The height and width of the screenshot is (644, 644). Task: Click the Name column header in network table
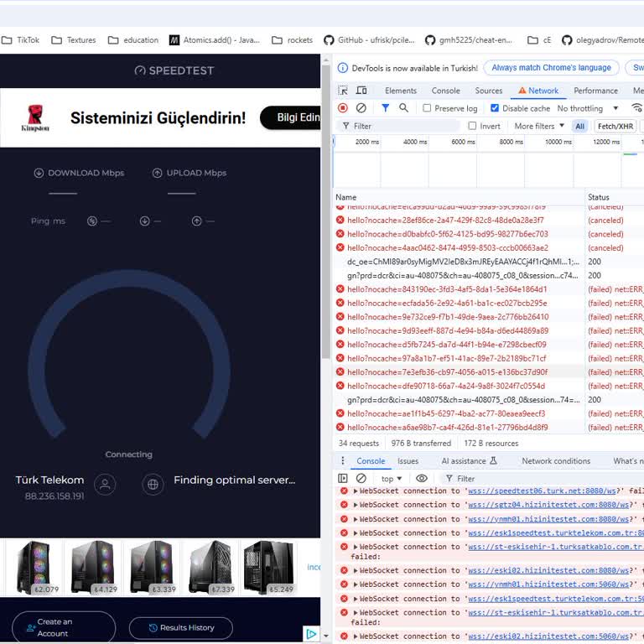coord(460,197)
